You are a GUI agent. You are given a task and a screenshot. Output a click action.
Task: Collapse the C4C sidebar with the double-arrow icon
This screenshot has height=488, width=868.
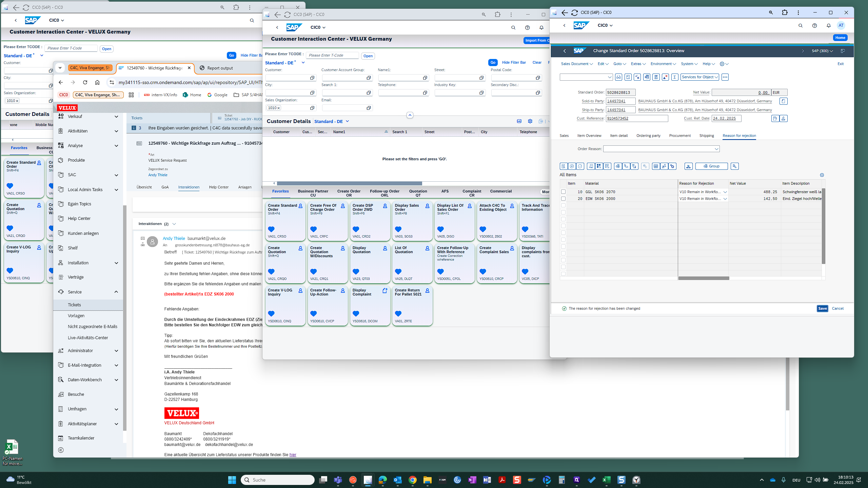coord(61,450)
